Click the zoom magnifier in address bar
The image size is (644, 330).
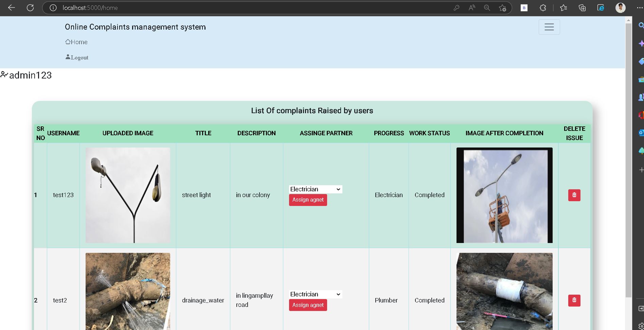tap(487, 7)
